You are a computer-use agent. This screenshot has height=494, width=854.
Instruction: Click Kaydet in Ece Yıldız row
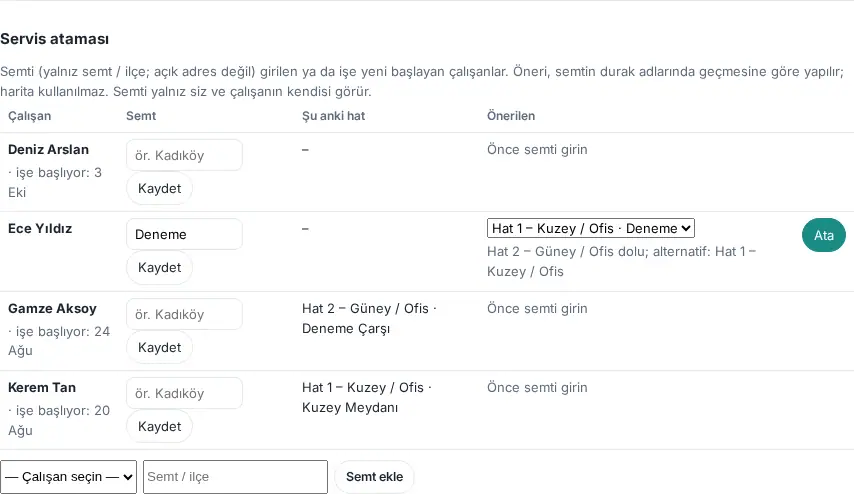pos(159,267)
